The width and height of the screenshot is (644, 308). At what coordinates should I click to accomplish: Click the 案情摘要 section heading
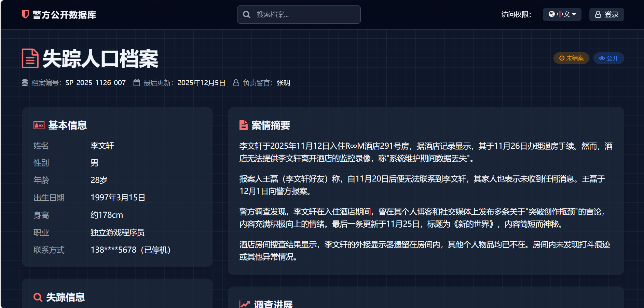click(271, 125)
